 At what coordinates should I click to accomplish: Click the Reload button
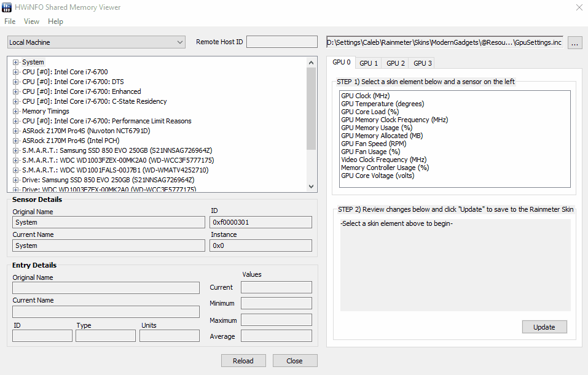tap(243, 361)
